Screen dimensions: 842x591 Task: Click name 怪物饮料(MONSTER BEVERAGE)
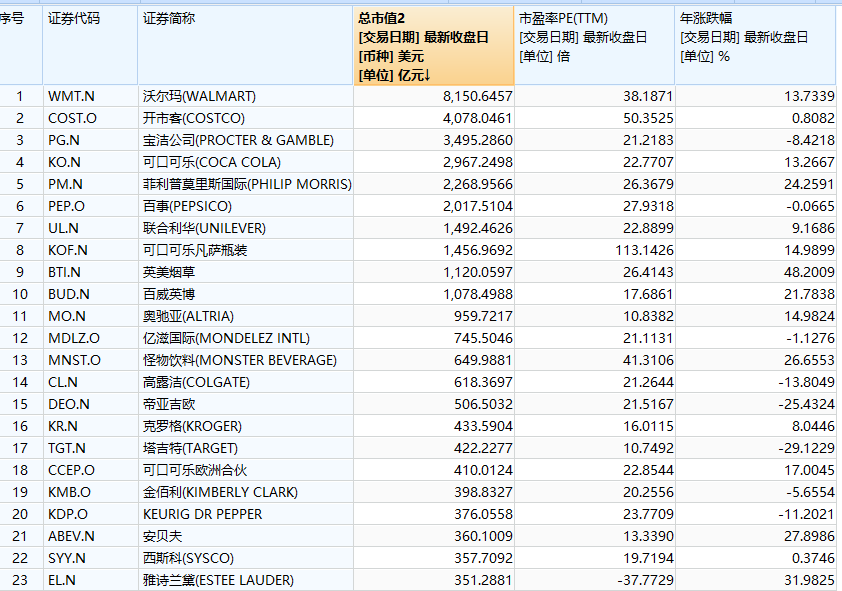coord(240,361)
